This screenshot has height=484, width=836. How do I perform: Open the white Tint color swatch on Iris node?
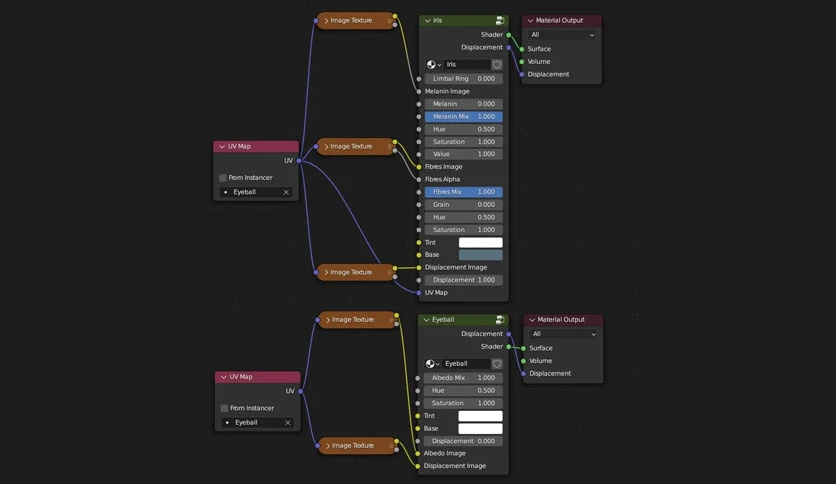tap(480, 243)
